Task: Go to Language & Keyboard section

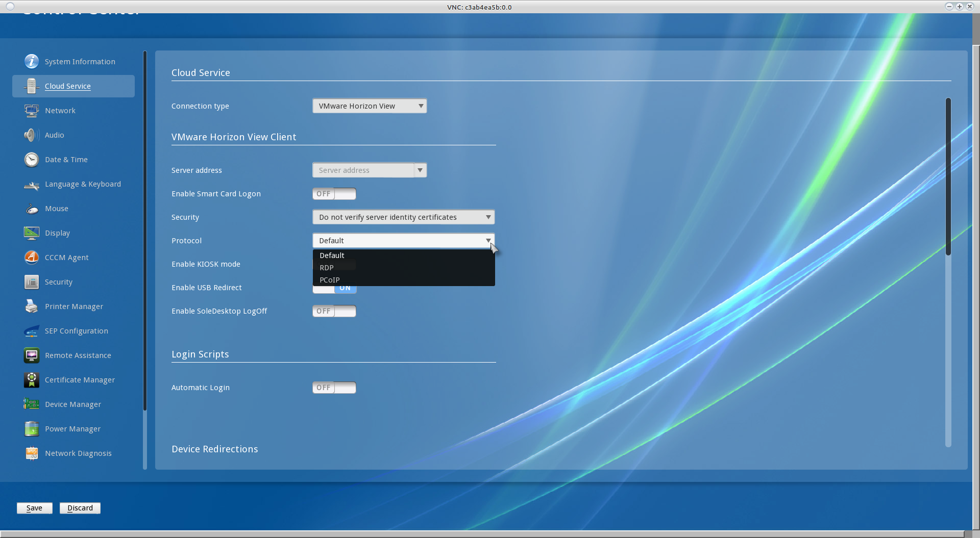Action: pyautogui.click(x=83, y=184)
